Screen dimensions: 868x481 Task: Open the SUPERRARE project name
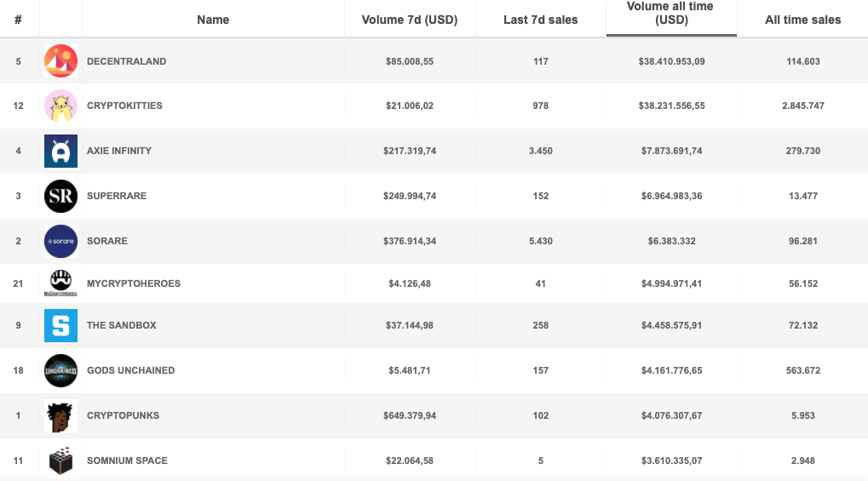click(x=117, y=196)
